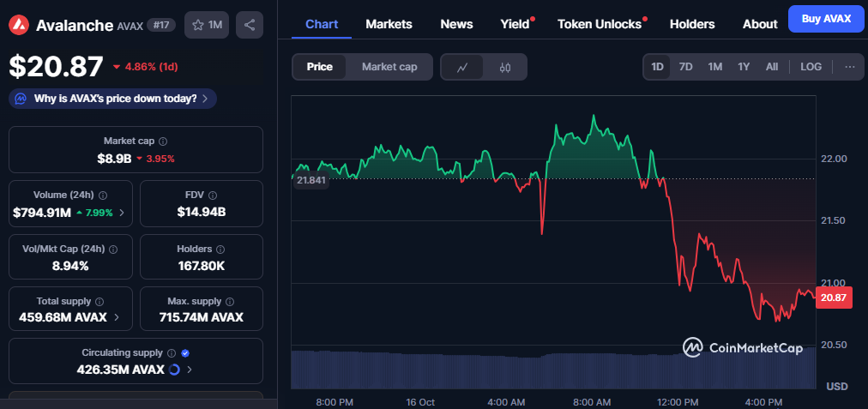Screen dimensions: 868x409
Task: Open the Chart tab
Action: [322, 24]
